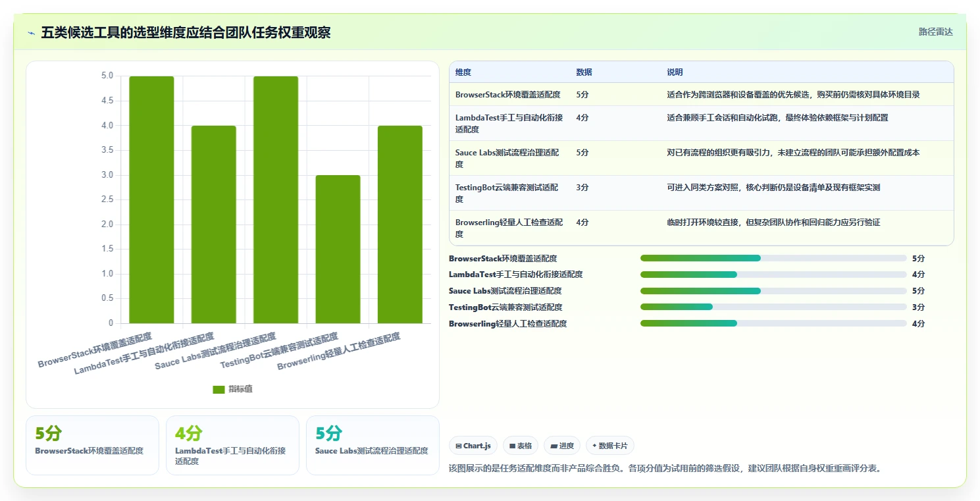
Task: Click Browserling x-axis label under chart
Action: [x=338, y=352]
